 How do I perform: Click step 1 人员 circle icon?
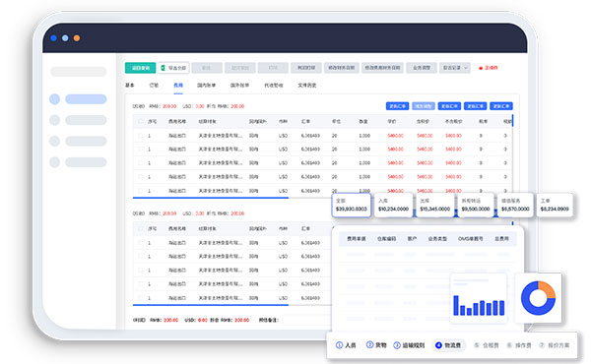click(x=339, y=345)
